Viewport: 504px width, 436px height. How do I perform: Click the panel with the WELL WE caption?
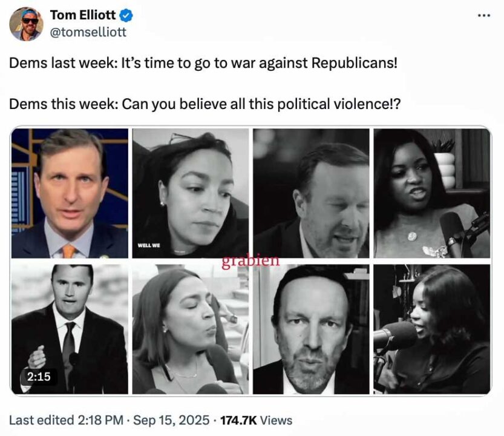click(x=190, y=193)
